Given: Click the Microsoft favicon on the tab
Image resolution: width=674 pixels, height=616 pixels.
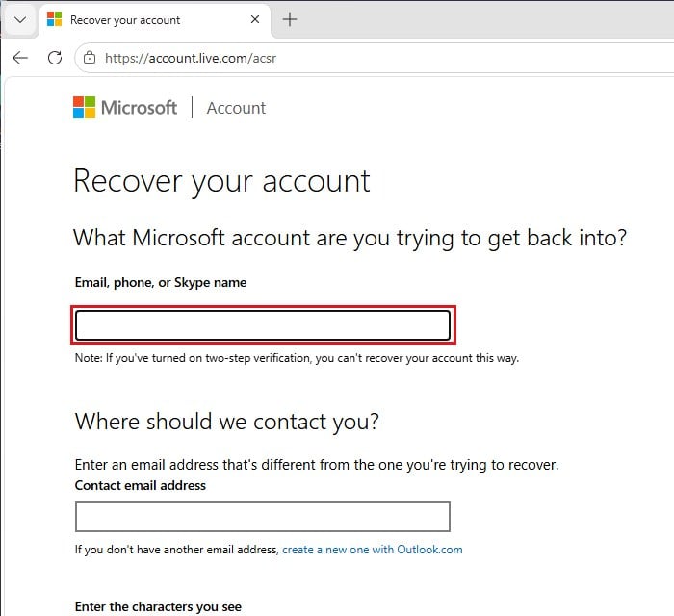Looking at the screenshot, I should 55,19.
